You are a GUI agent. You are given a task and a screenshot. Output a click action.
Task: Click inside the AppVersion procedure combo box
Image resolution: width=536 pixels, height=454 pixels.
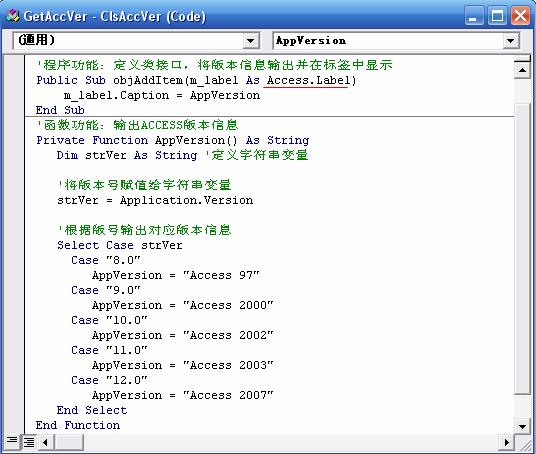tap(389, 41)
